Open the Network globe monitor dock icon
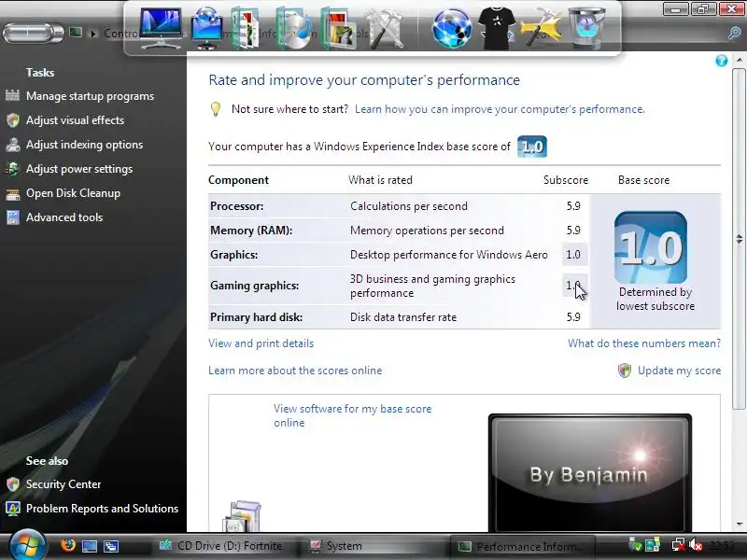The image size is (747, 560). point(206,27)
